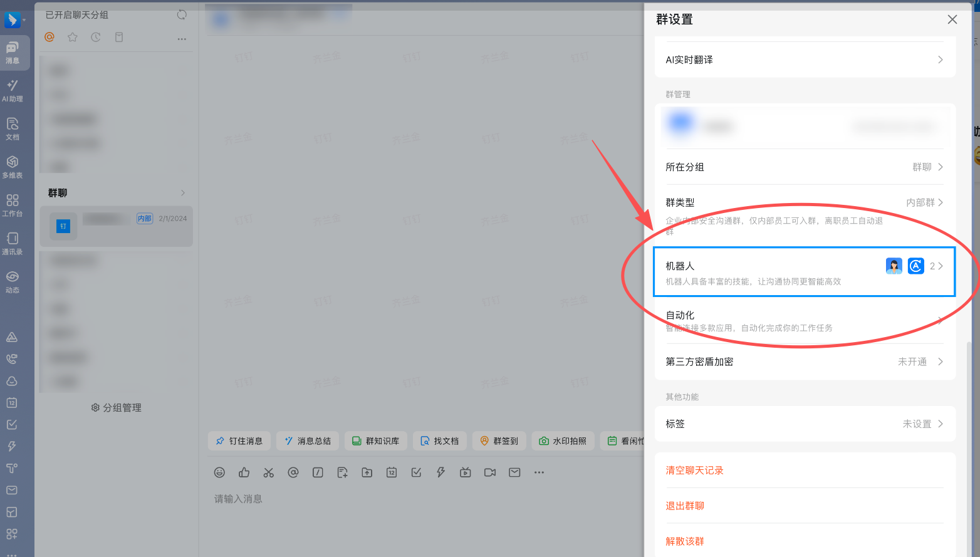Click 退出群聊 to leave the group
The height and width of the screenshot is (557, 980).
(x=684, y=506)
